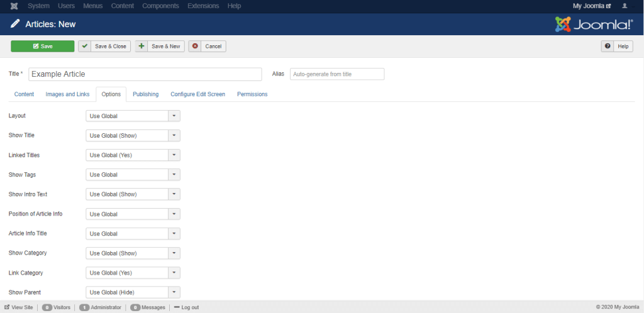Switch to the Content tab
This screenshot has width=644, height=313.
tap(25, 94)
